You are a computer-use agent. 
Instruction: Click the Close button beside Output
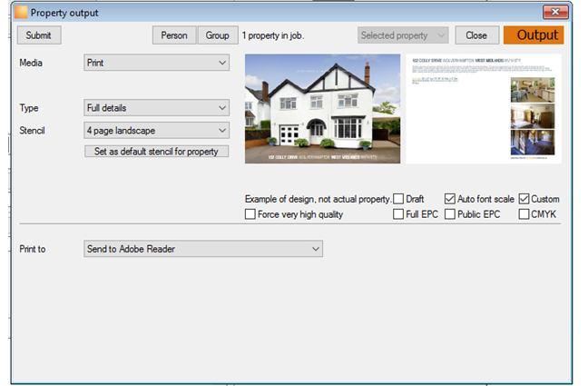[x=476, y=35]
